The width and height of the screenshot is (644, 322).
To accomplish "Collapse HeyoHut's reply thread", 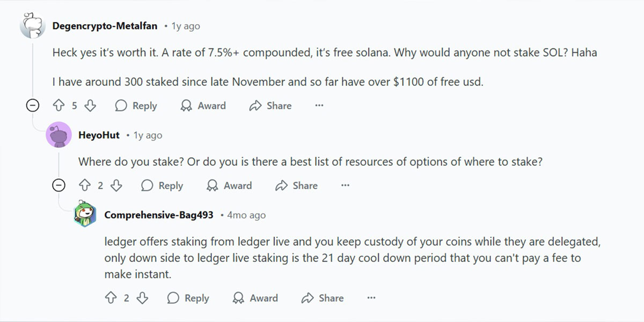I will point(58,186).
